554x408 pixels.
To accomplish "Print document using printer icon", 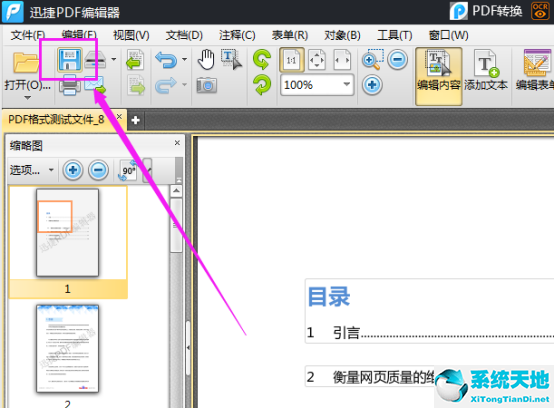I will pyautogui.click(x=69, y=86).
